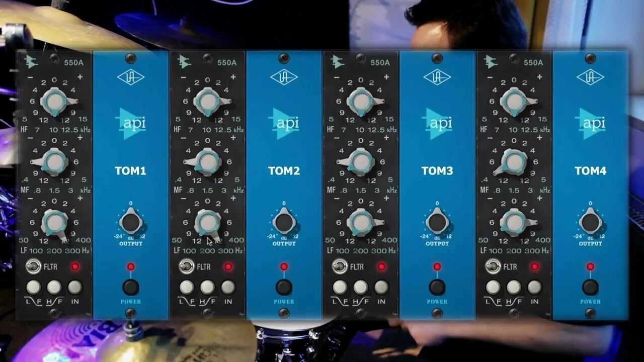The height and width of the screenshot is (362, 644).
Task: Click the red power LED on TOM3
Action: (437, 266)
